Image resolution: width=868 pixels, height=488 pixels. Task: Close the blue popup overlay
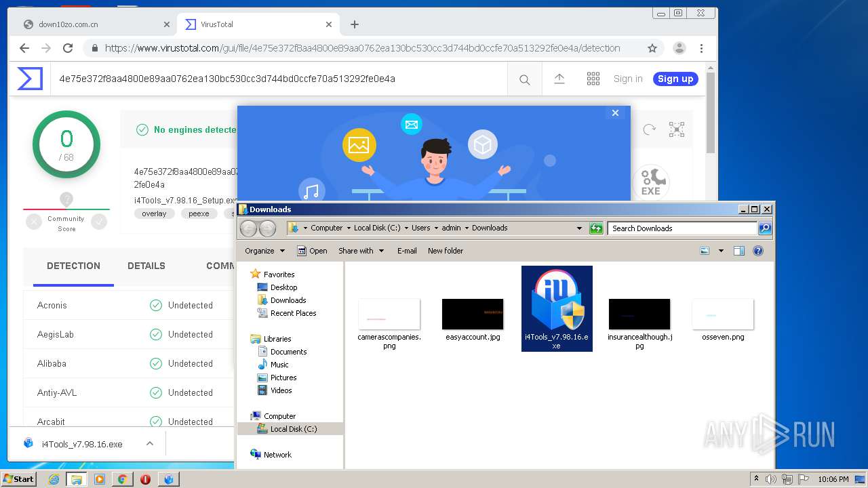click(x=615, y=113)
